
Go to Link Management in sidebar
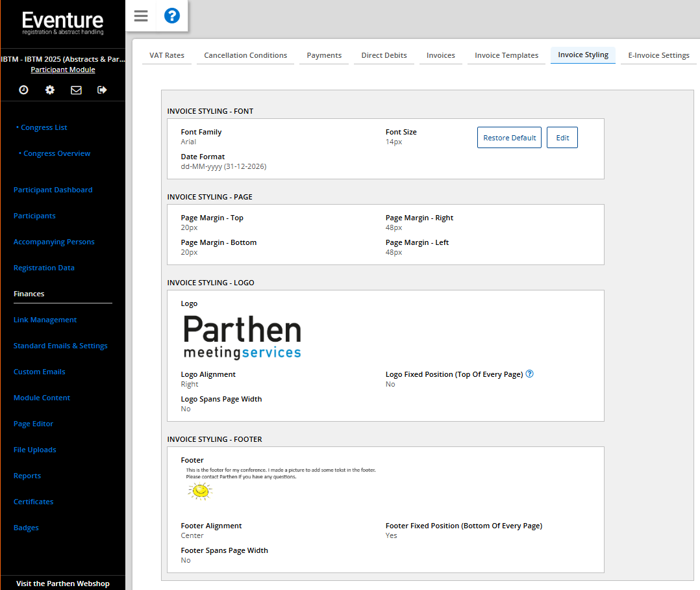[45, 320]
